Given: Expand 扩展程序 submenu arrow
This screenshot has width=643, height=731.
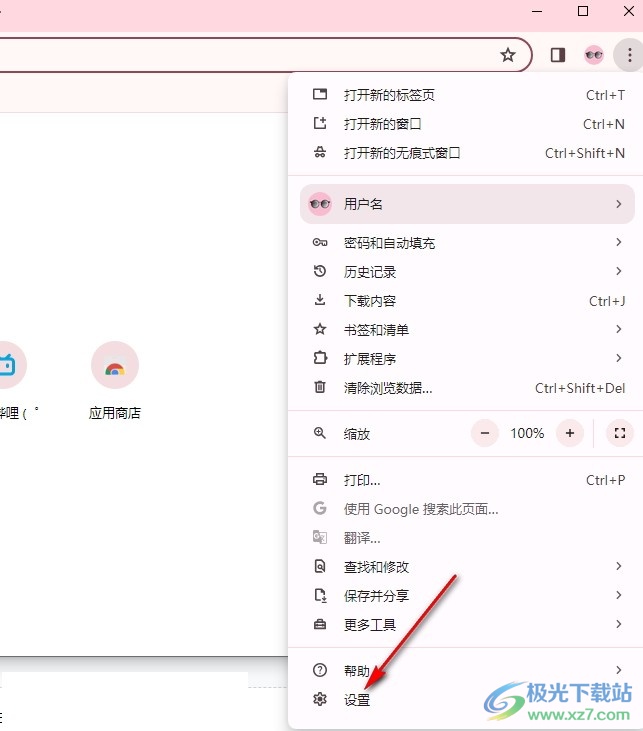Looking at the screenshot, I should [619, 358].
